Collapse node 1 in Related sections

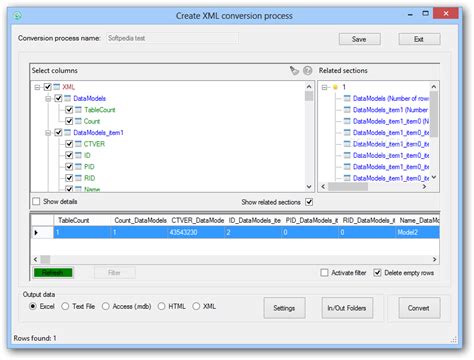click(x=324, y=87)
